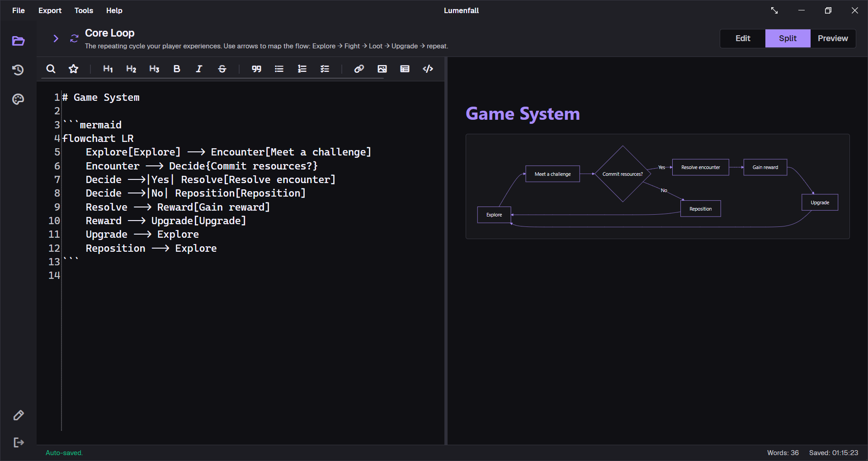Click the '```mermaid' code line
The height and width of the screenshot is (461, 868).
click(x=92, y=125)
